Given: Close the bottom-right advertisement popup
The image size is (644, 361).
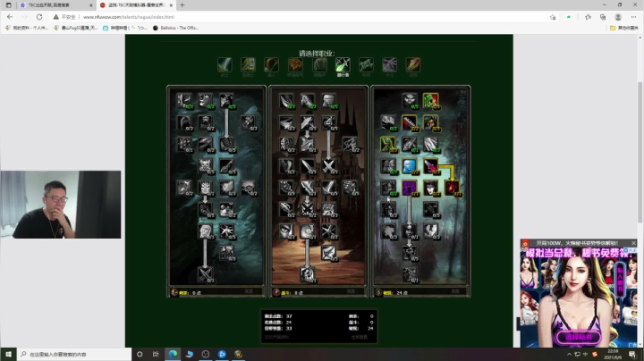Looking at the screenshot, I should click(x=633, y=243).
